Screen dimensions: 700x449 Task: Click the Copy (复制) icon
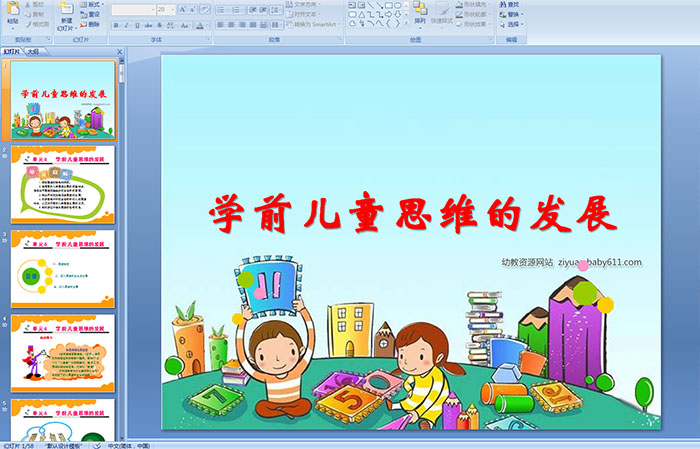pyautogui.click(x=28, y=14)
